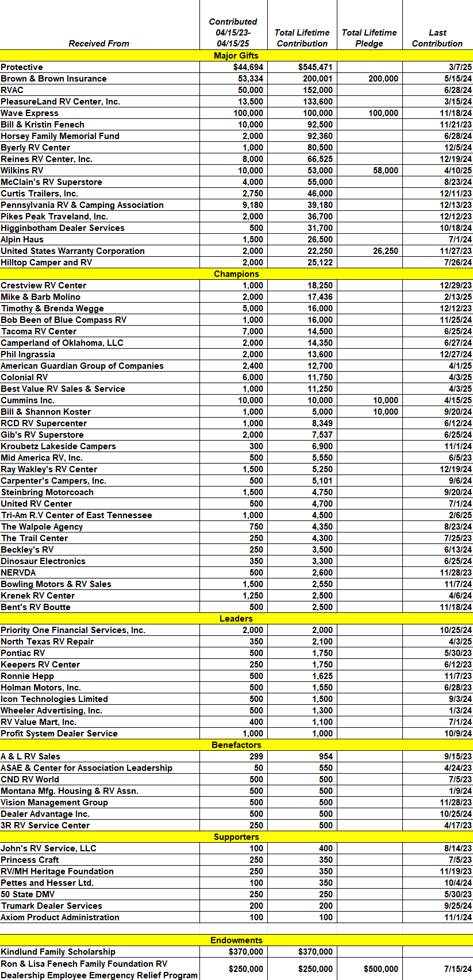Select 'Kroubetz Lakeside Campers' cell

pyautogui.click(x=58, y=446)
